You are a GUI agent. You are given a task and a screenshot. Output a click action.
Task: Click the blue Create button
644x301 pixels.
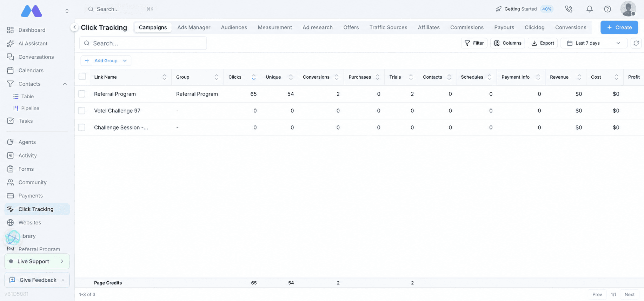(619, 27)
